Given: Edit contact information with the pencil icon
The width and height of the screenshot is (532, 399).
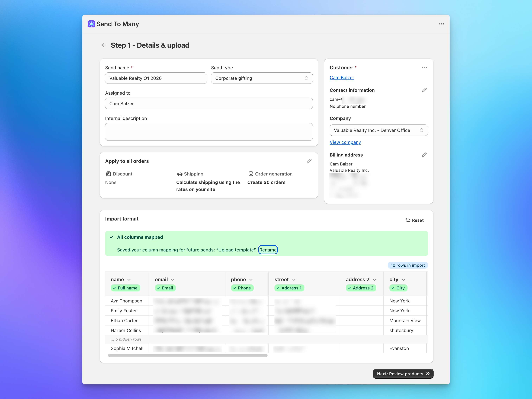Looking at the screenshot, I should point(425,90).
